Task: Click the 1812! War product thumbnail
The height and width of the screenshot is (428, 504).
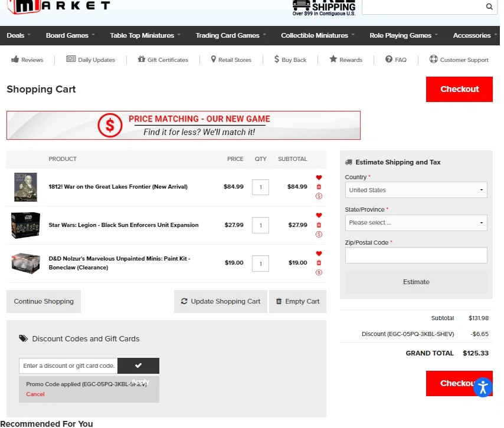Action: click(x=26, y=187)
